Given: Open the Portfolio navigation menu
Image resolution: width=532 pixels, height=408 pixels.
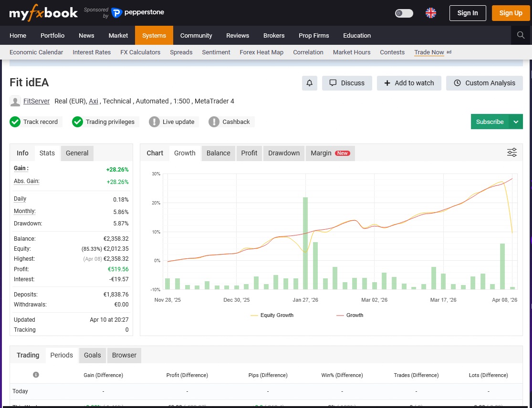Looking at the screenshot, I should point(52,35).
